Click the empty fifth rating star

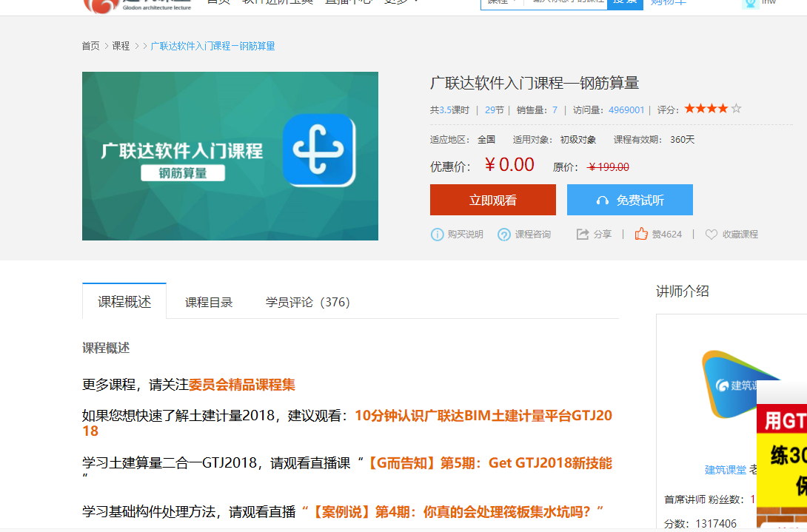coord(736,109)
